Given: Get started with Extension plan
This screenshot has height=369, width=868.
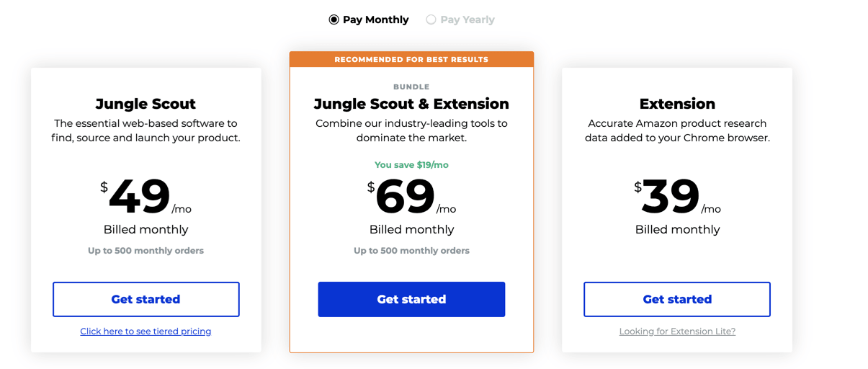Looking at the screenshot, I should (x=677, y=299).
